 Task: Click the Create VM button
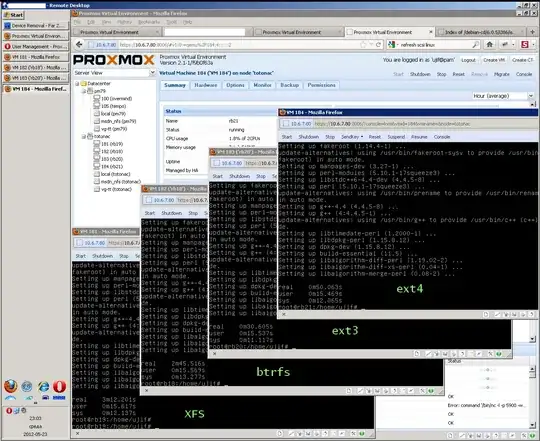494,60
